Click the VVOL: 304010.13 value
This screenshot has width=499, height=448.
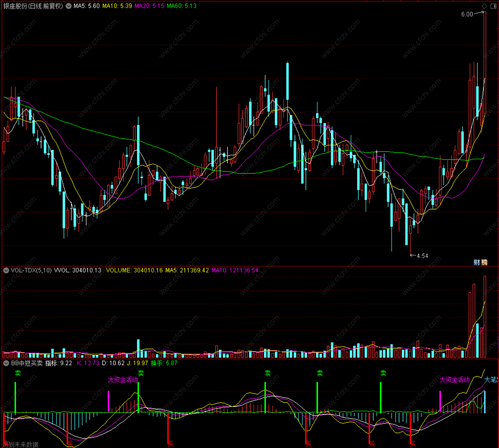78,270
